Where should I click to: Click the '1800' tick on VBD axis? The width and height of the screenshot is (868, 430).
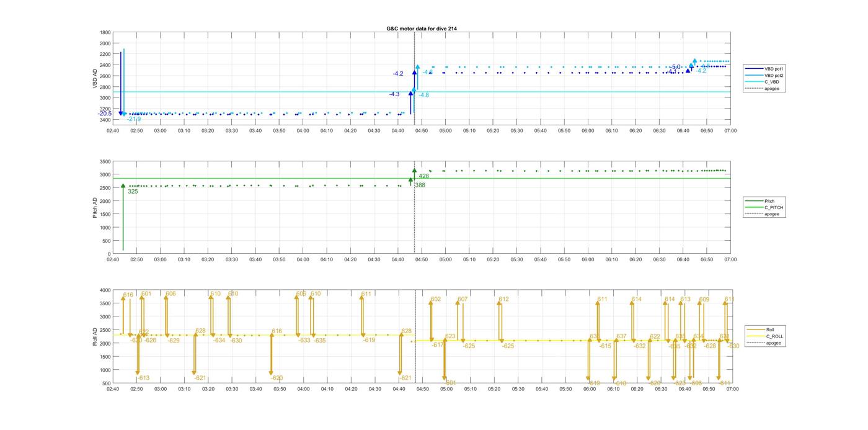pos(106,32)
